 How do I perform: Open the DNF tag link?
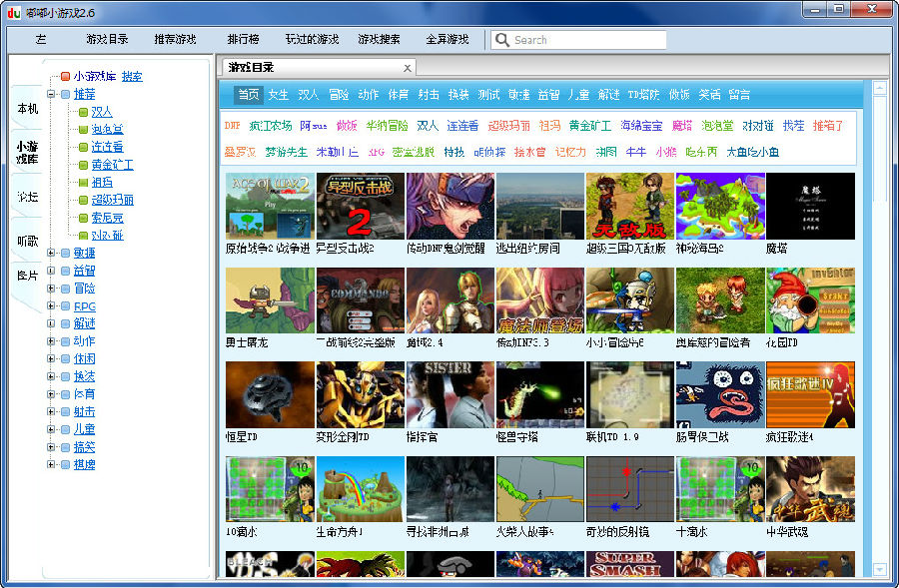click(x=232, y=126)
